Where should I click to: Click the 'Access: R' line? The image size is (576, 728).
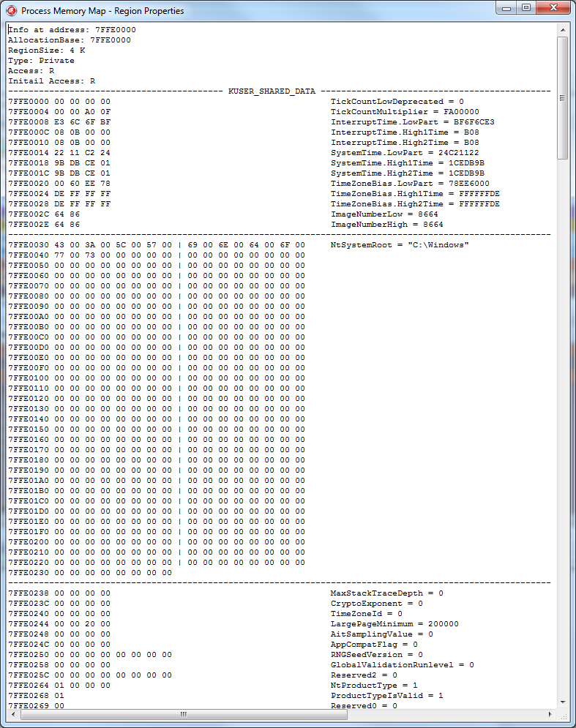pyautogui.click(x=31, y=70)
